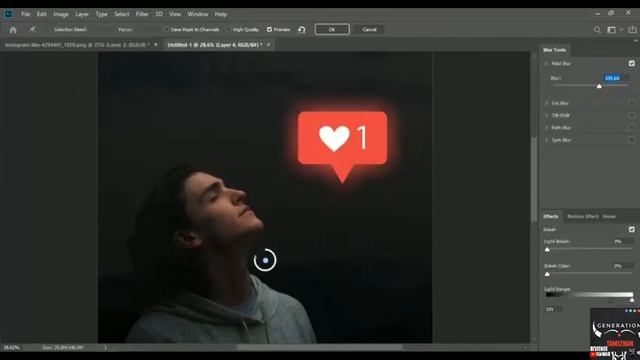Close the instagram-like png document tab
Image resolution: width=640 pixels, height=360 pixels.
(x=156, y=44)
